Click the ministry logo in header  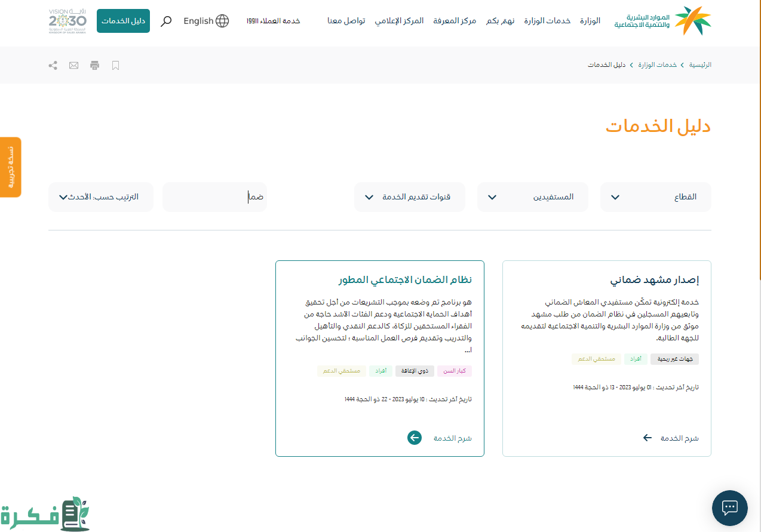(662, 21)
